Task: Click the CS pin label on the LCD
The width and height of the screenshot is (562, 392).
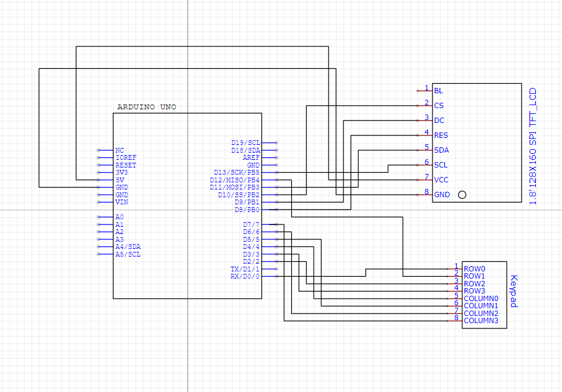Action: coord(438,106)
